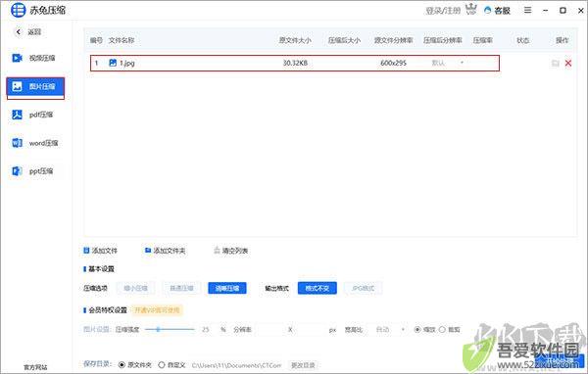Click the 压缩后大小 column header
The height and width of the screenshot is (374, 588).
click(344, 40)
